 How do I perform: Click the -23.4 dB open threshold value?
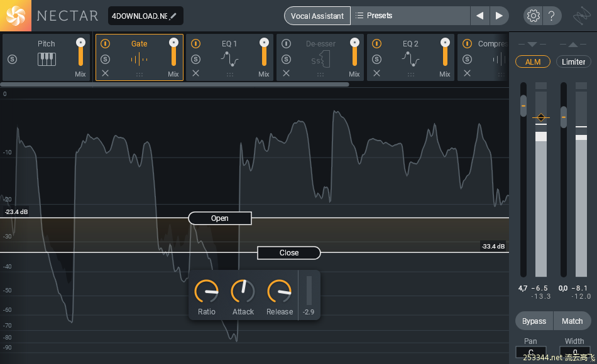point(16,212)
